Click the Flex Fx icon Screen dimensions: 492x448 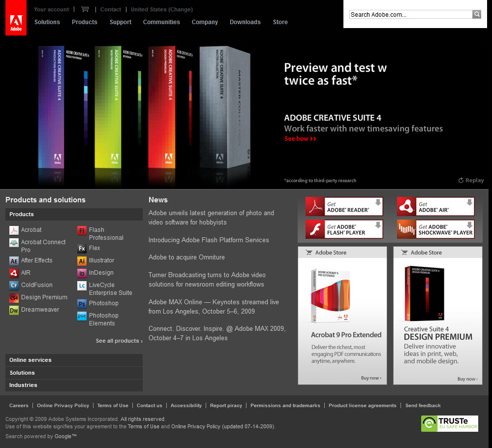point(82,248)
